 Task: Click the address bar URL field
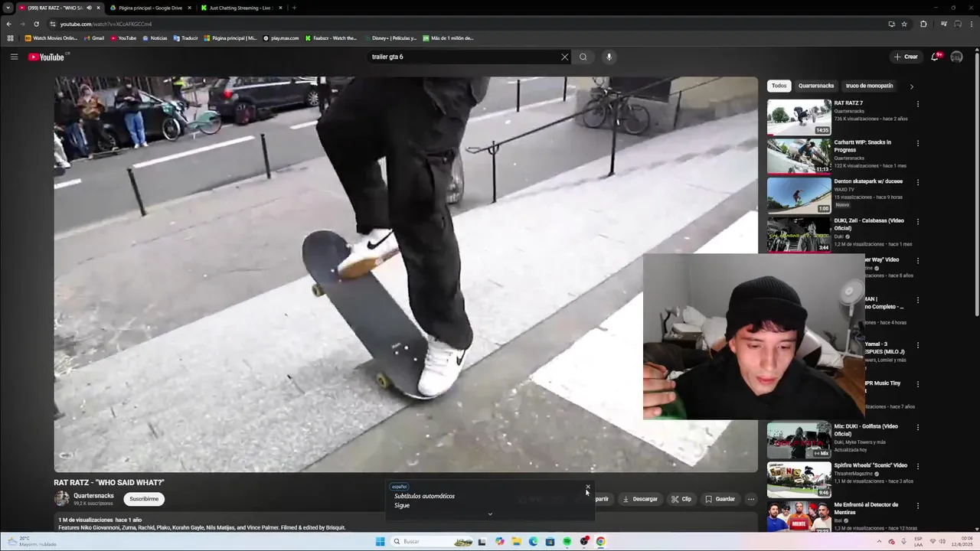459,24
